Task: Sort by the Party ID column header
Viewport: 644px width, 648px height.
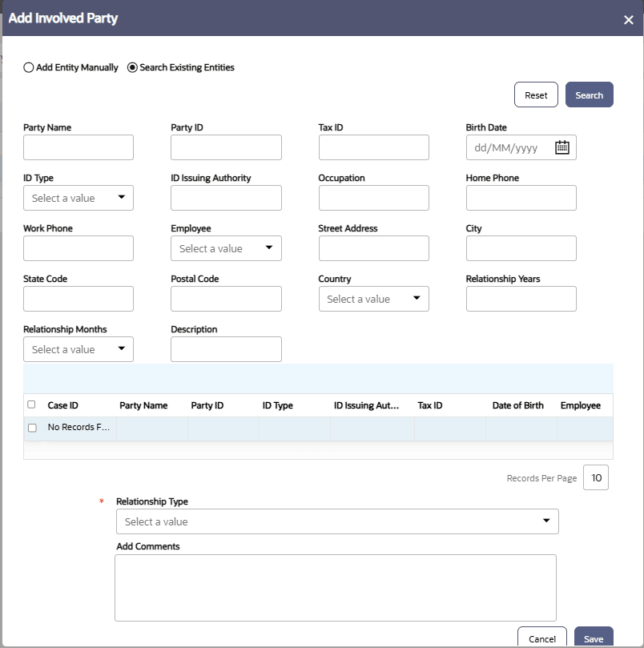Action: 207,404
